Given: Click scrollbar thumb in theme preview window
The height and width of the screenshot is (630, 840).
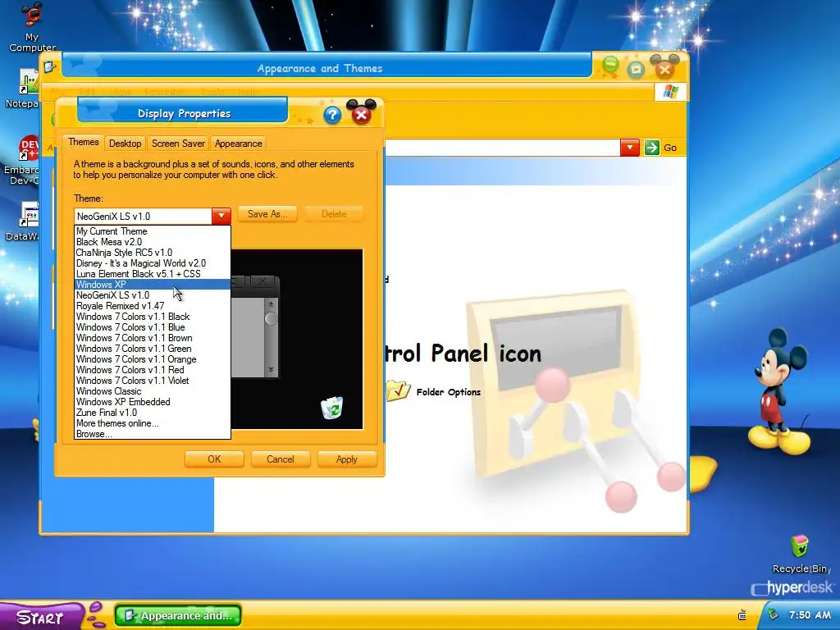Looking at the screenshot, I should click(271, 319).
